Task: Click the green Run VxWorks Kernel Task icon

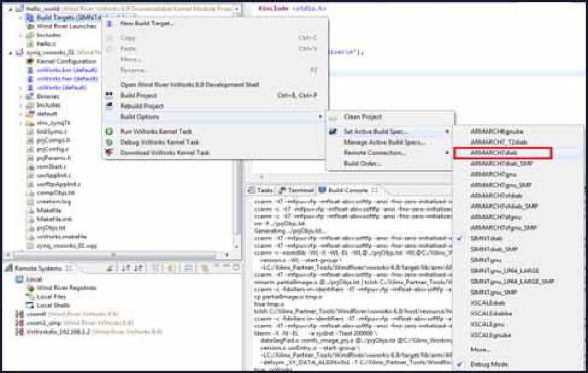Action: pos(109,131)
